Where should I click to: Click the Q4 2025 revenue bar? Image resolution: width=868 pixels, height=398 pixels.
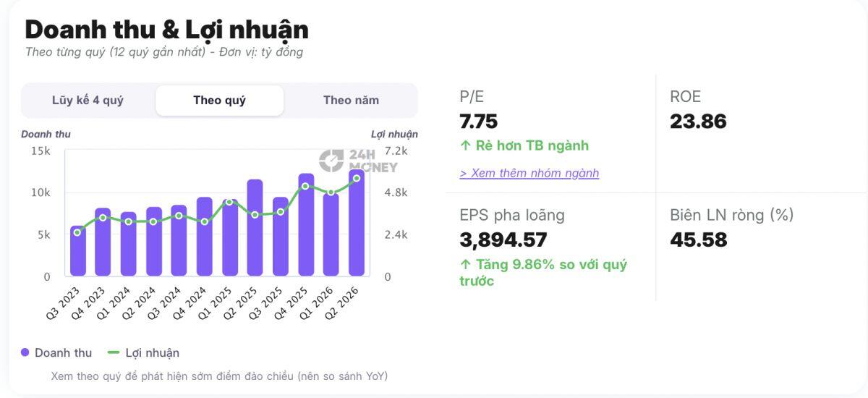pos(306,225)
